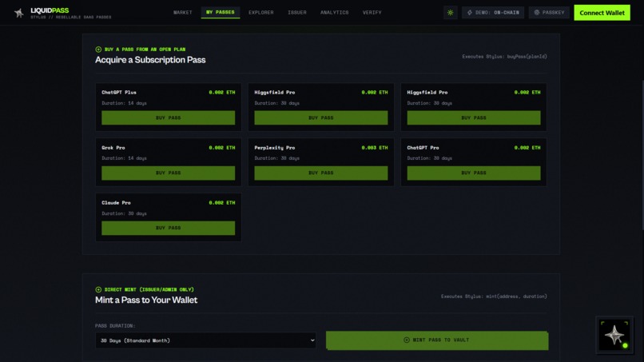Open the floating star assistant widget
Viewport: 644px width, 362px height.
(614, 336)
